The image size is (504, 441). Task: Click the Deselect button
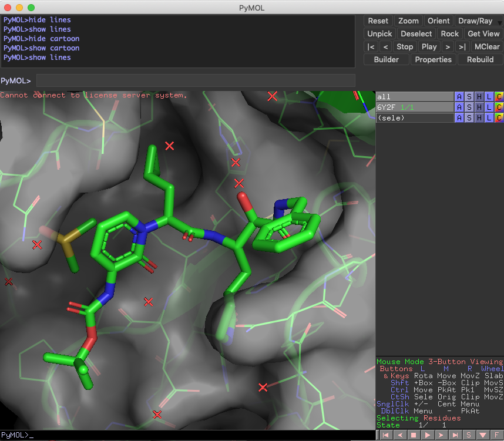click(x=416, y=33)
